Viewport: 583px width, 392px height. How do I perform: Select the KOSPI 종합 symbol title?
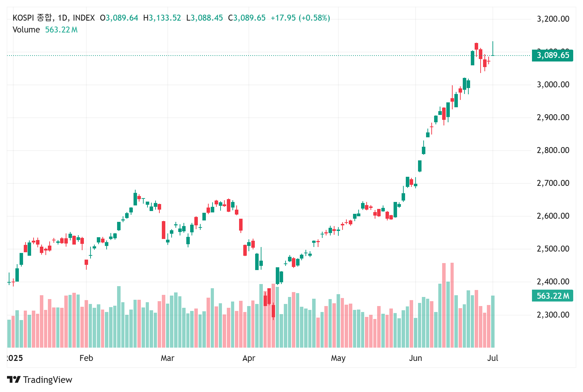(33, 18)
